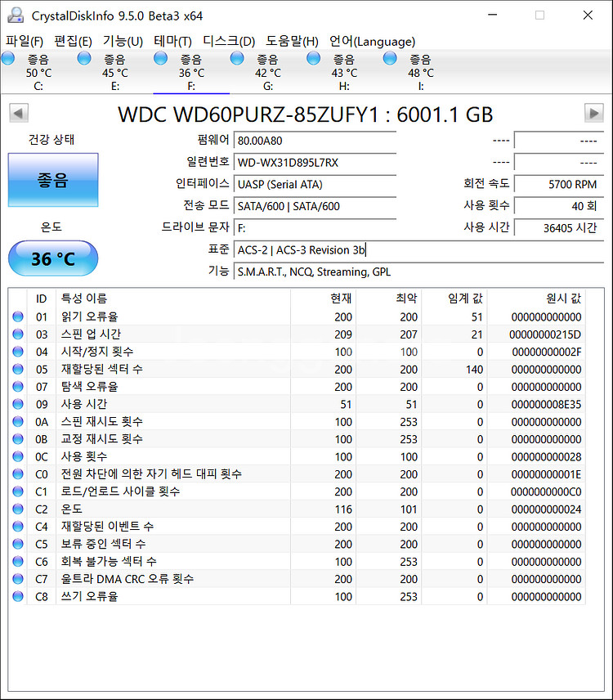Click status dot for 04 시작/정지 횟수

click(x=18, y=352)
